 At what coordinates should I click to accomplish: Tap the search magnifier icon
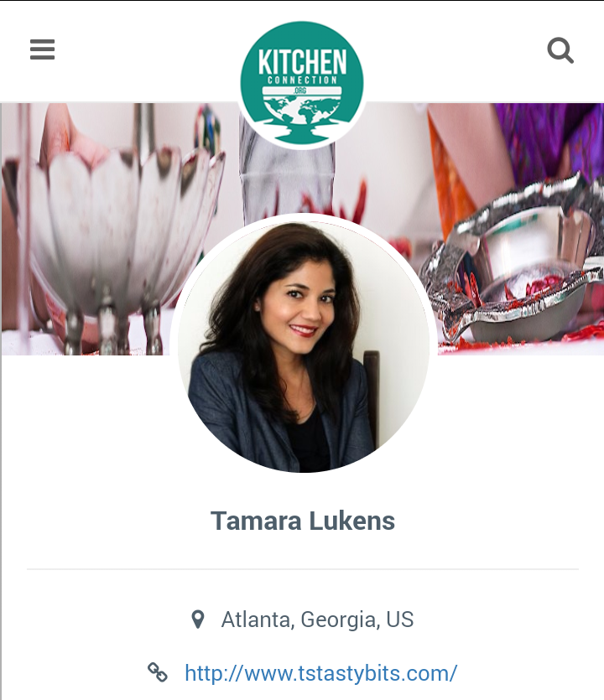click(x=560, y=50)
